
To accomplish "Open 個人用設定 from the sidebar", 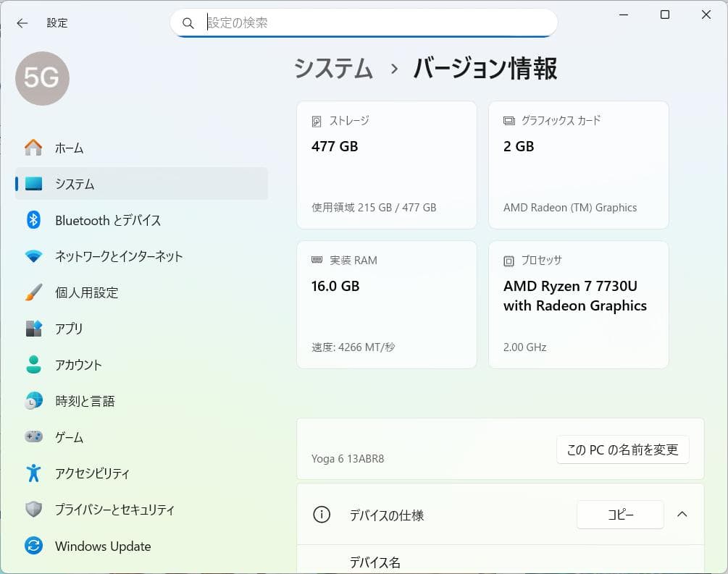I will point(88,292).
